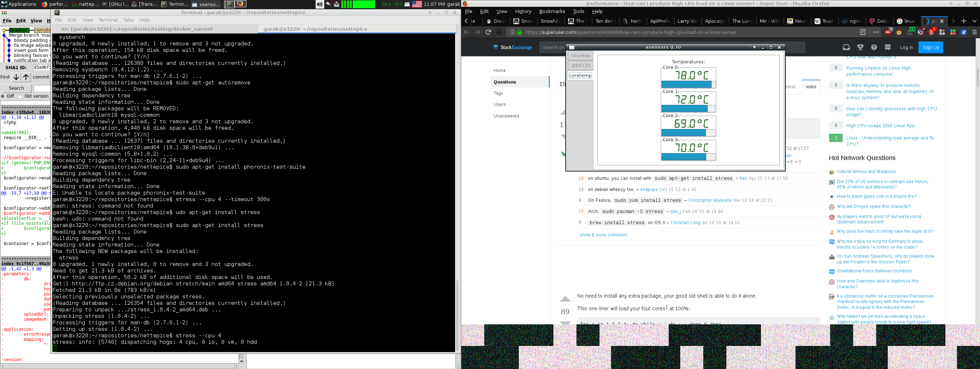The height and width of the screenshot is (369, 980).
Task: Open the Applications menu
Action: (19, 4)
